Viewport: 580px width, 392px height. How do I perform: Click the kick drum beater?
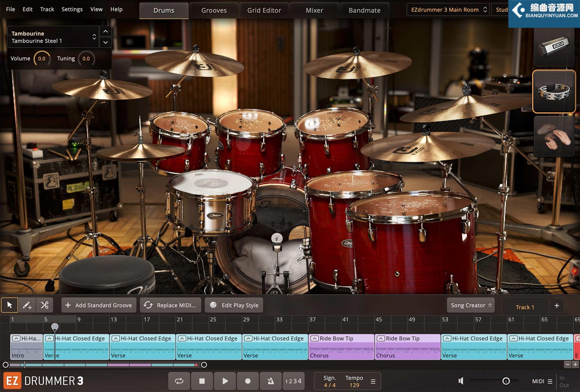277,238
